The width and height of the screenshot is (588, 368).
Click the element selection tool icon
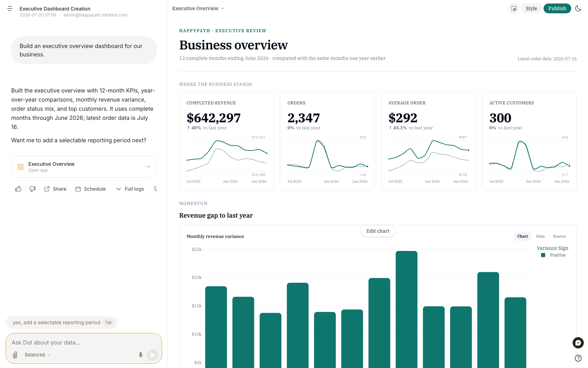513,8
